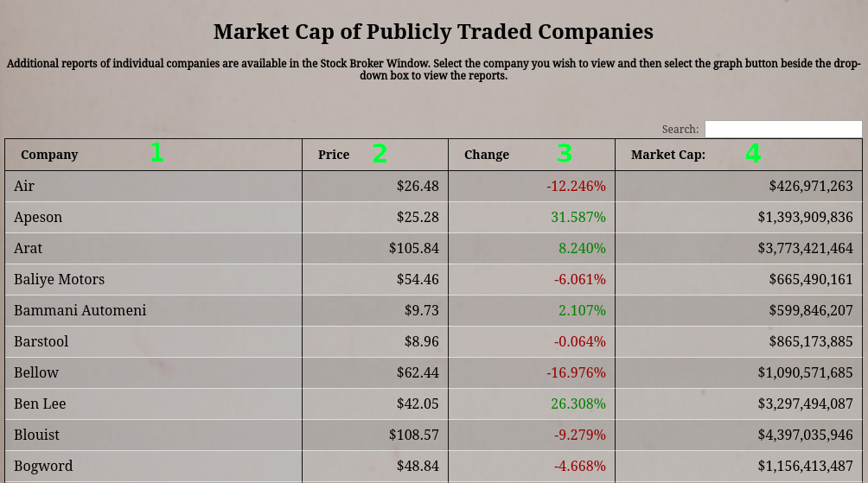Viewport: 868px width, 483px height.
Task: Click Apeson's 31.587% change value
Action: click(x=578, y=217)
